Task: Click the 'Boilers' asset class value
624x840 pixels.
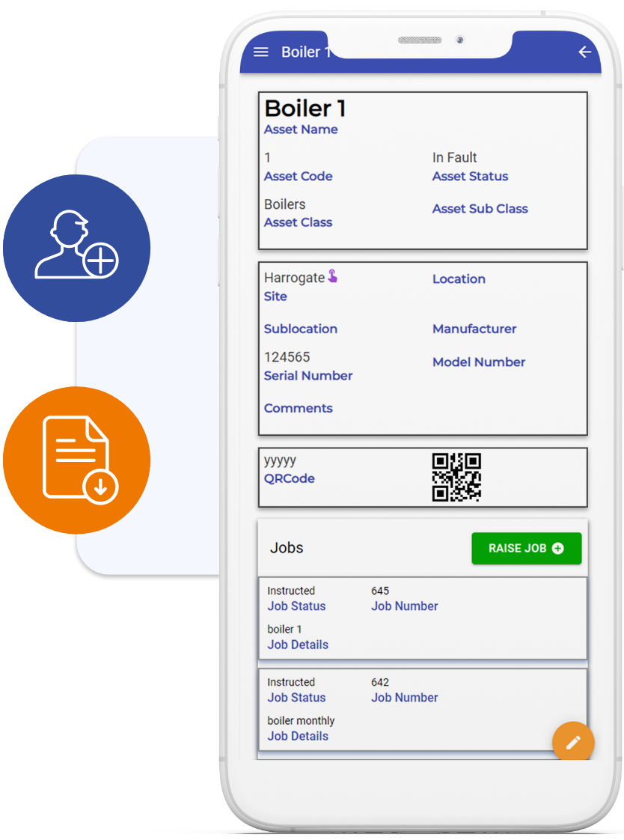Action: point(285,204)
